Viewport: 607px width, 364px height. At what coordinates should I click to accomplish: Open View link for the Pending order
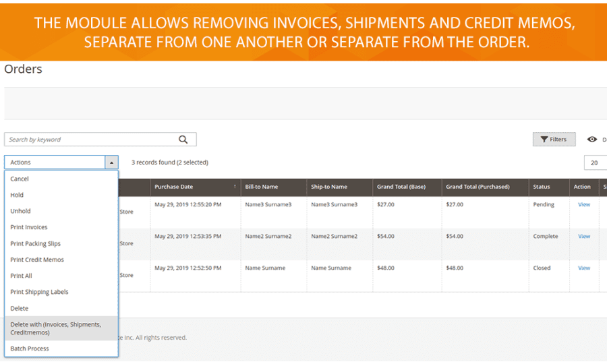583,204
